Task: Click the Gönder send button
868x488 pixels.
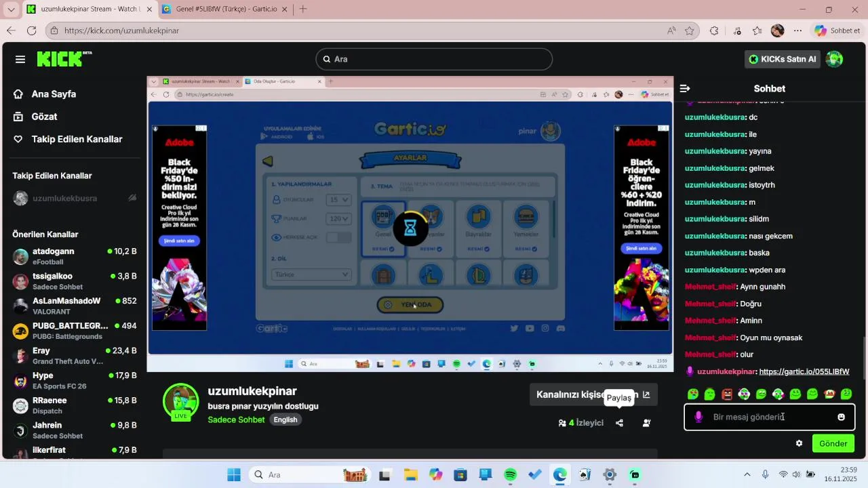Action: click(x=833, y=443)
